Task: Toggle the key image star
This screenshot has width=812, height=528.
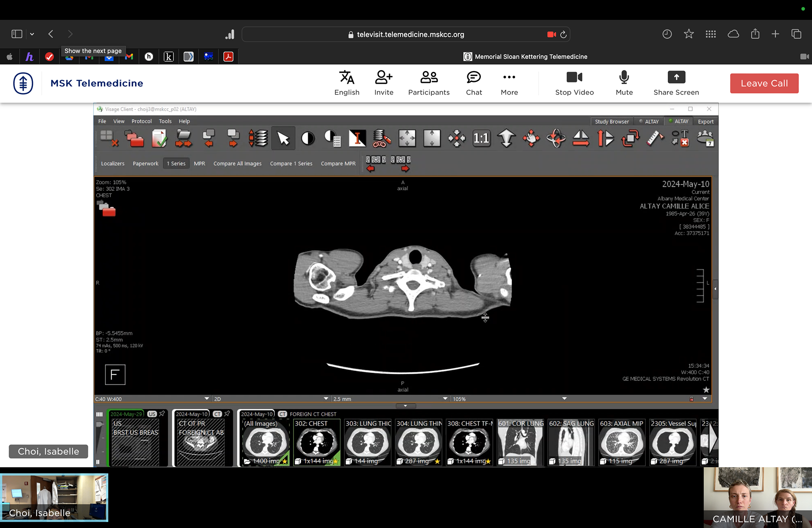Action: 706,390
